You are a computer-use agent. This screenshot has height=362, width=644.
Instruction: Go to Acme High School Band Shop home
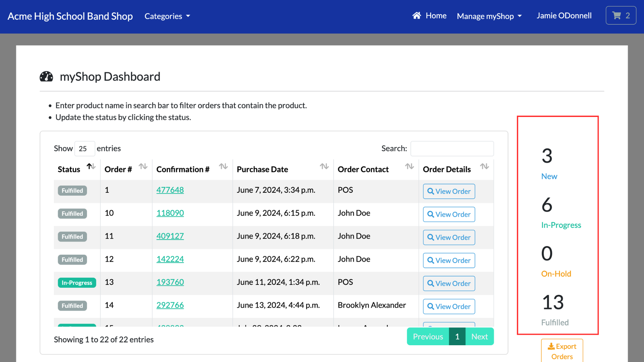70,16
